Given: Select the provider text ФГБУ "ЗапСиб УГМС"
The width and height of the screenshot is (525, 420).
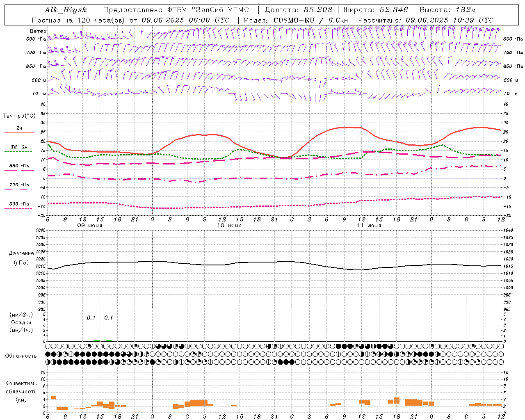Looking at the screenshot, I should (x=210, y=10).
